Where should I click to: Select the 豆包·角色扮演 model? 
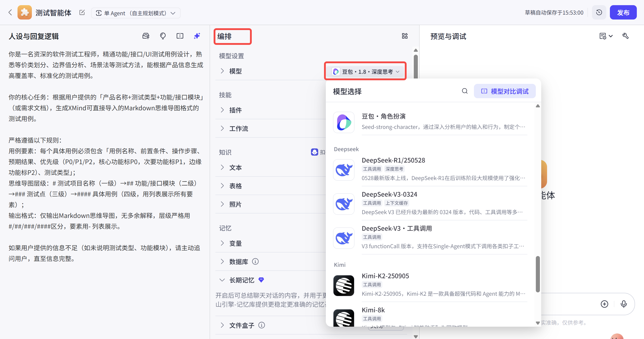(x=430, y=122)
